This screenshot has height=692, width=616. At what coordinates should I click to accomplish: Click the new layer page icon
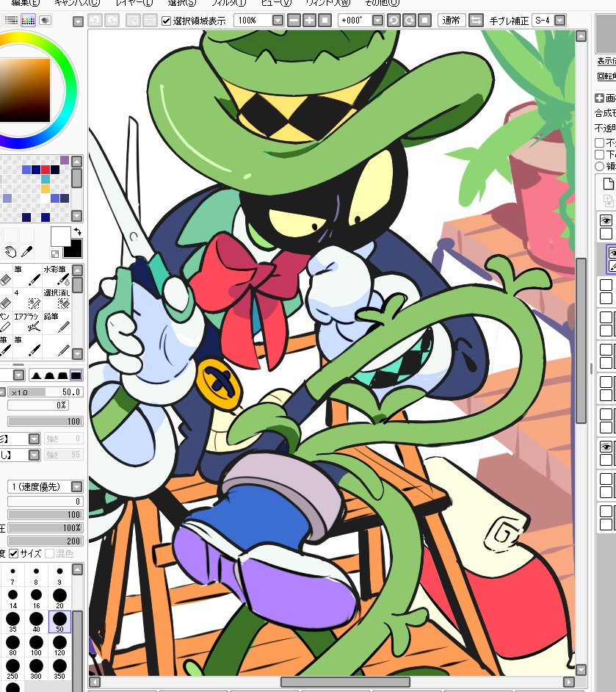tap(608, 184)
